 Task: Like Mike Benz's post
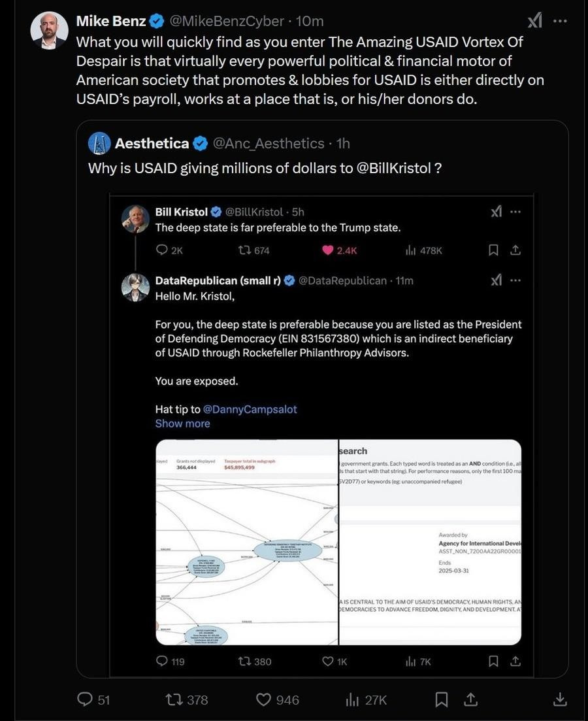pyautogui.click(x=263, y=699)
